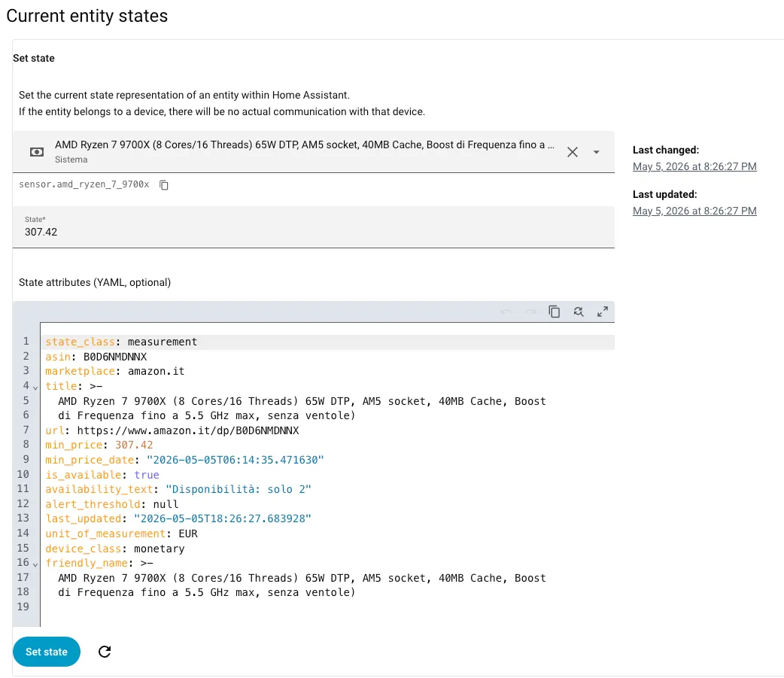The image size is (784, 678).
Task: Select the entity ID text sensor.amd_ryzen_7_9700x
Action: (x=84, y=184)
